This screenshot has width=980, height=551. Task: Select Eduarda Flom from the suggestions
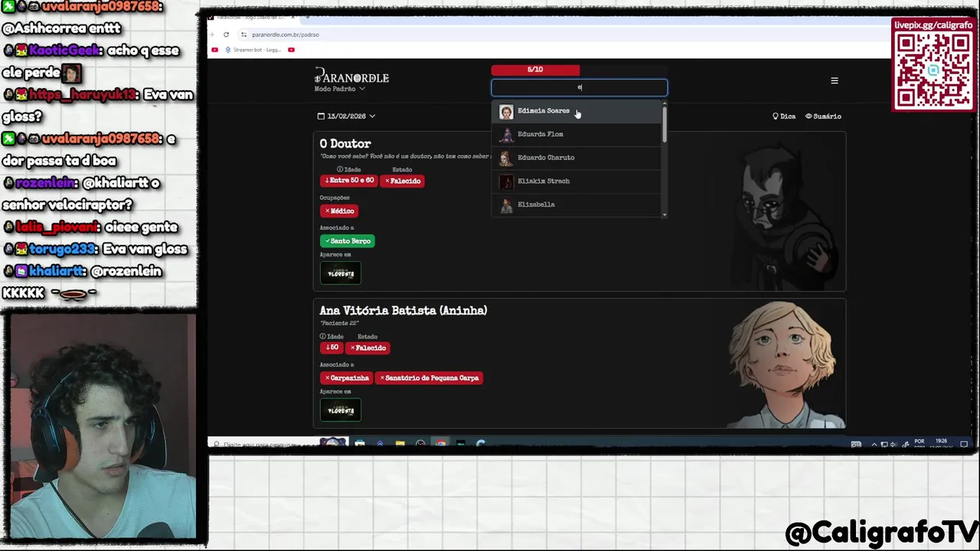pos(577,135)
